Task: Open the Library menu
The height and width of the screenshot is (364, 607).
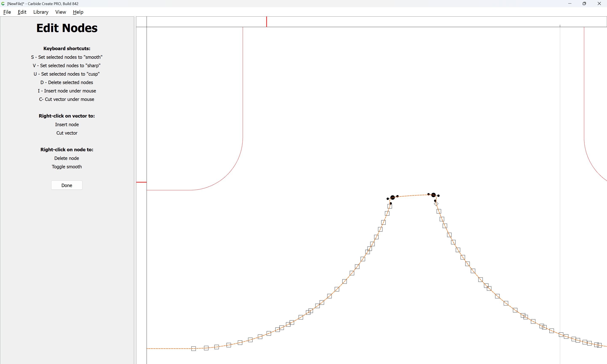Action: tap(41, 12)
